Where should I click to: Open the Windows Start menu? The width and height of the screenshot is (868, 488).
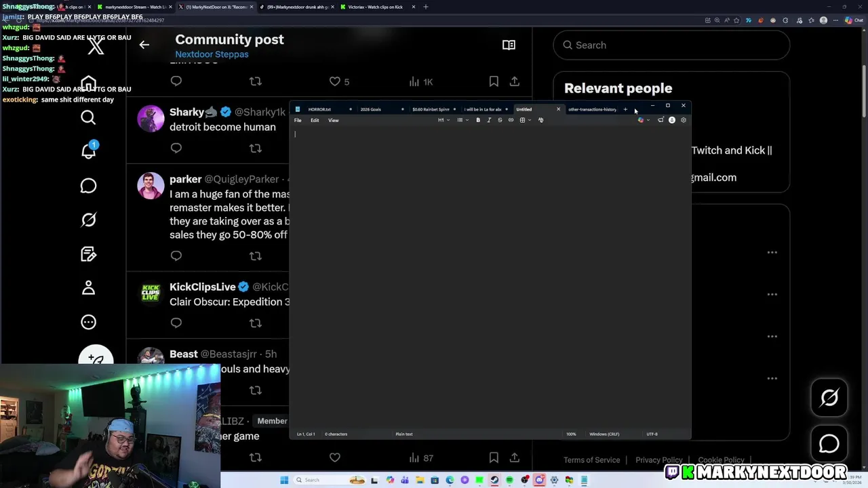[284, 480]
